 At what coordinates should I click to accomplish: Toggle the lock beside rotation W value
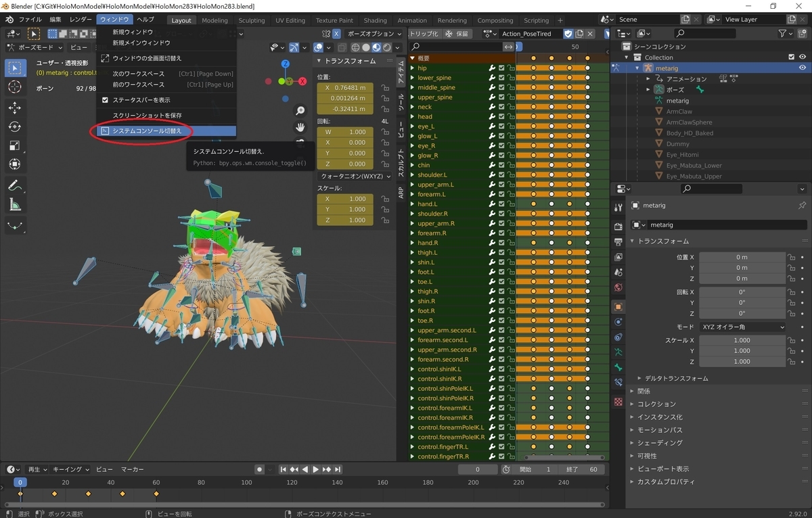[x=384, y=132]
